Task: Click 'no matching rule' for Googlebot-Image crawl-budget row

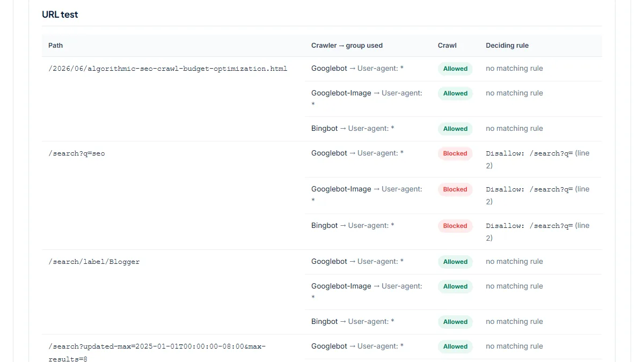Action: coord(514,93)
